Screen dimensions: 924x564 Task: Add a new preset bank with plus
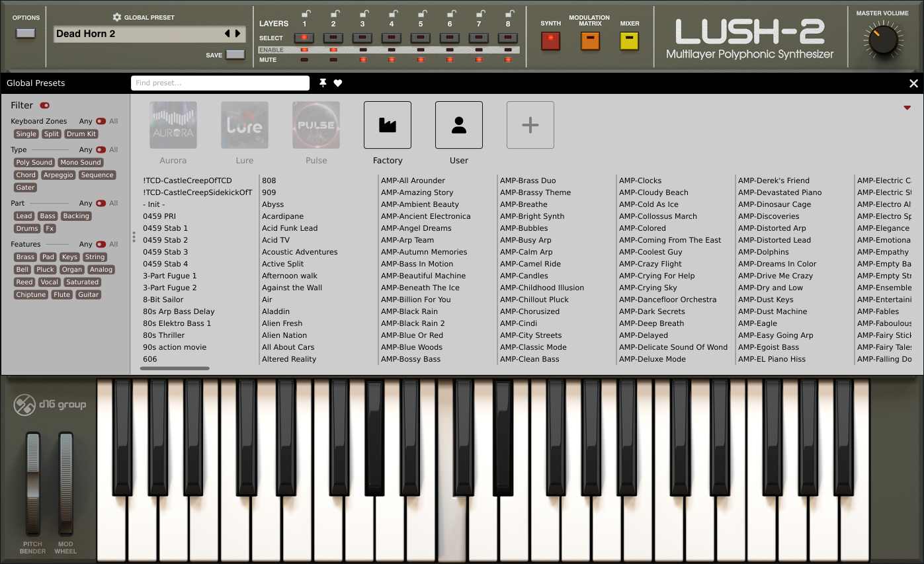point(530,125)
